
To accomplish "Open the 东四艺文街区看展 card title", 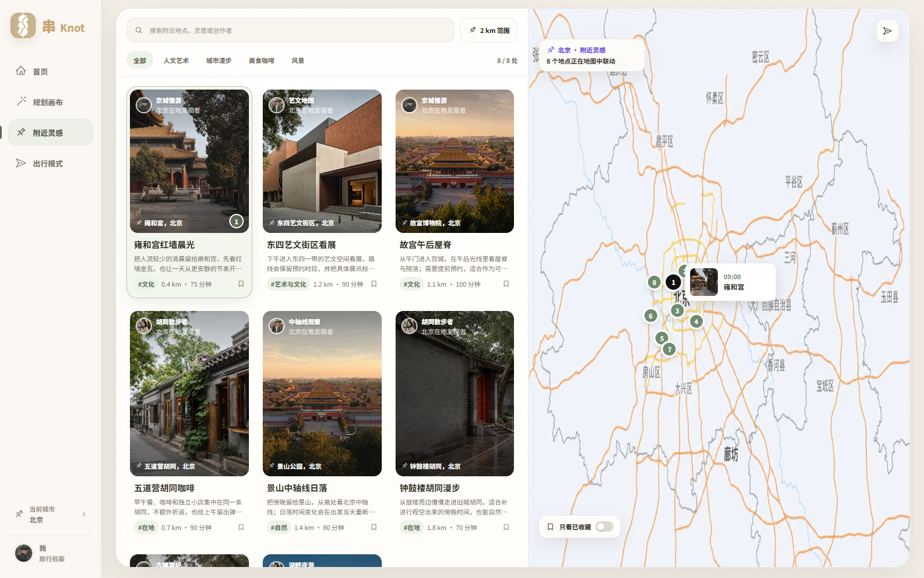I will 301,245.
